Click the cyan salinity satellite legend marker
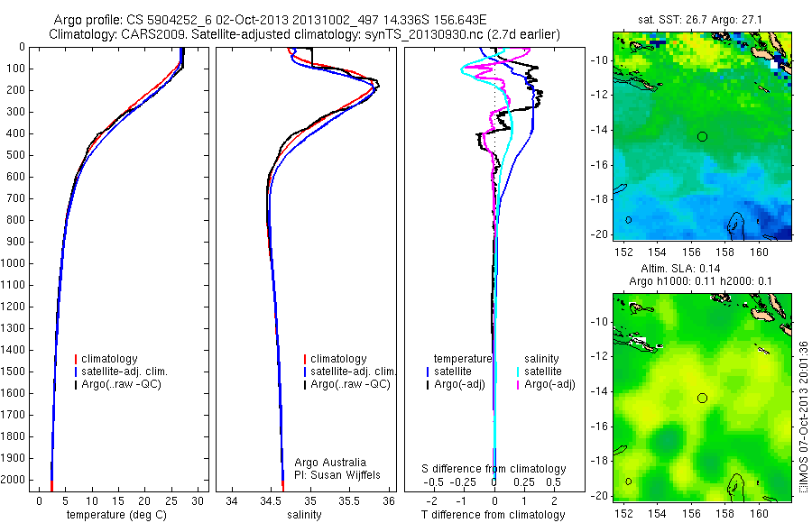 click(518, 372)
